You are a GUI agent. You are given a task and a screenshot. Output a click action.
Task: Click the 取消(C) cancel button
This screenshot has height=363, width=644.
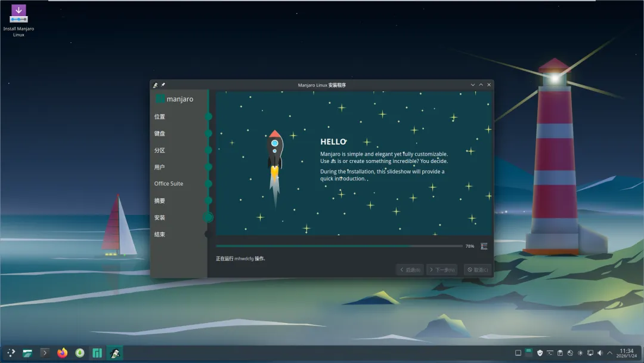(478, 270)
